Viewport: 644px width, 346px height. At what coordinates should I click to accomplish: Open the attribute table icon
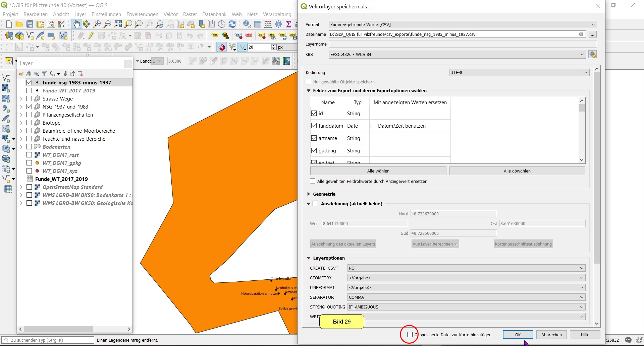(x=258, y=24)
